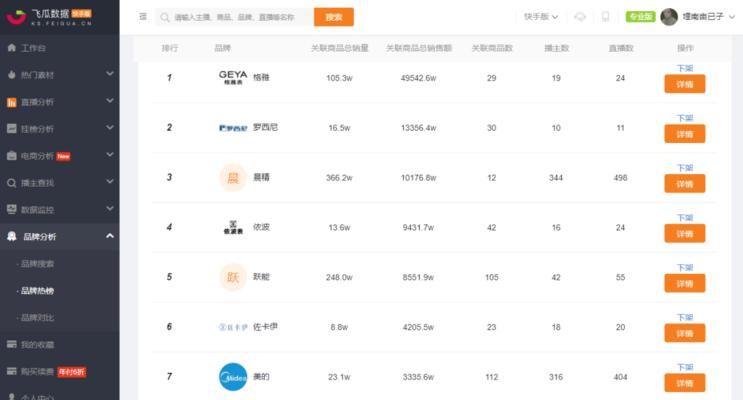The width and height of the screenshot is (743, 400).
Task: Click the 数据监控 monitor icon
Action: tap(12, 209)
